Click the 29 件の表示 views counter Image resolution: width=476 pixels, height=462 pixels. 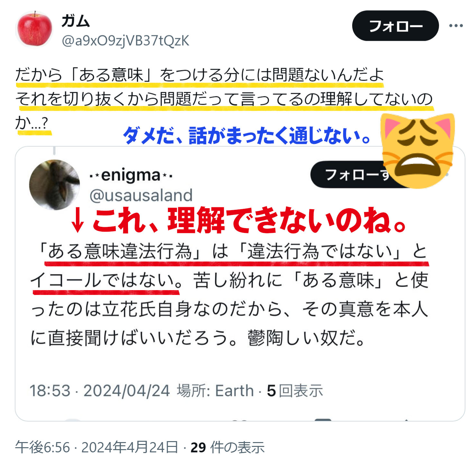tap(227, 447)
